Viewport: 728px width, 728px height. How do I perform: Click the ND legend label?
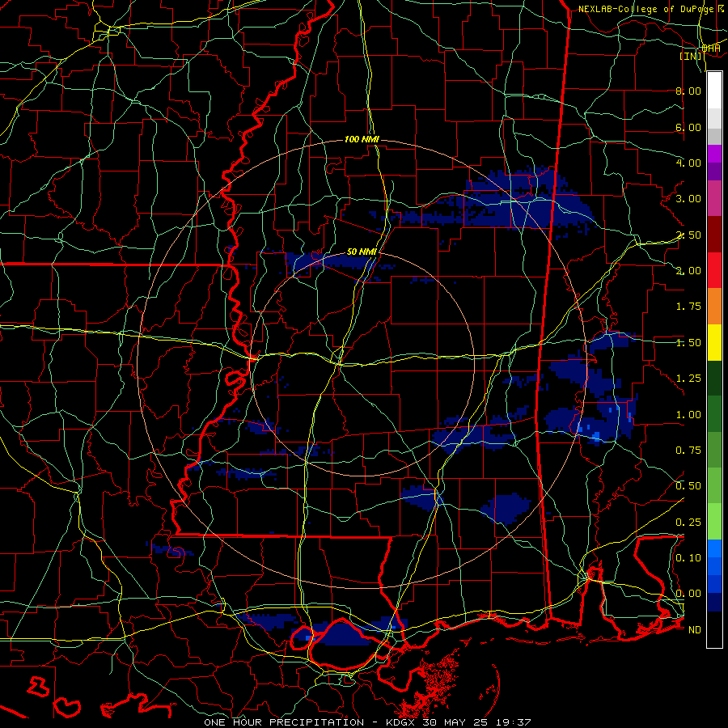694,630
